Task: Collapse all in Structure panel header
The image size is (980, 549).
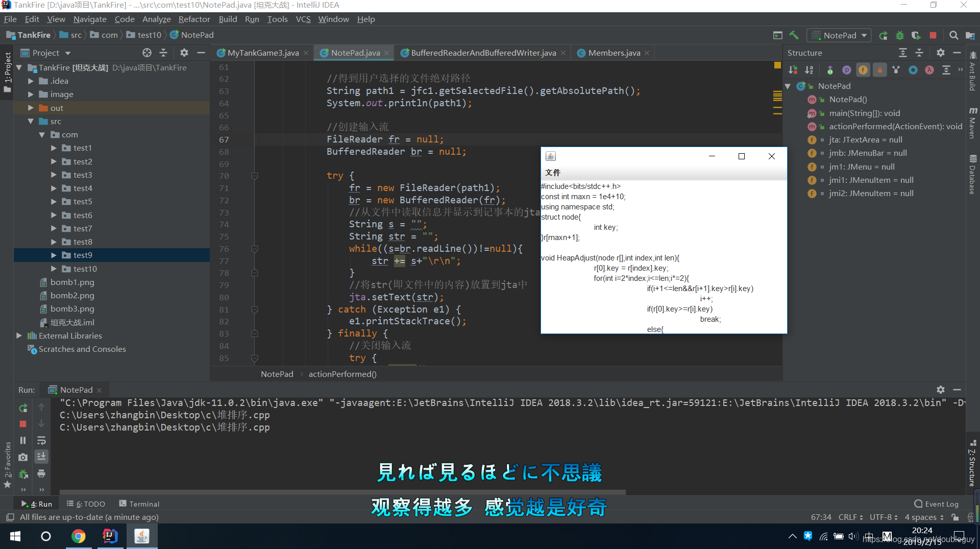Action: tap(919, 53)
